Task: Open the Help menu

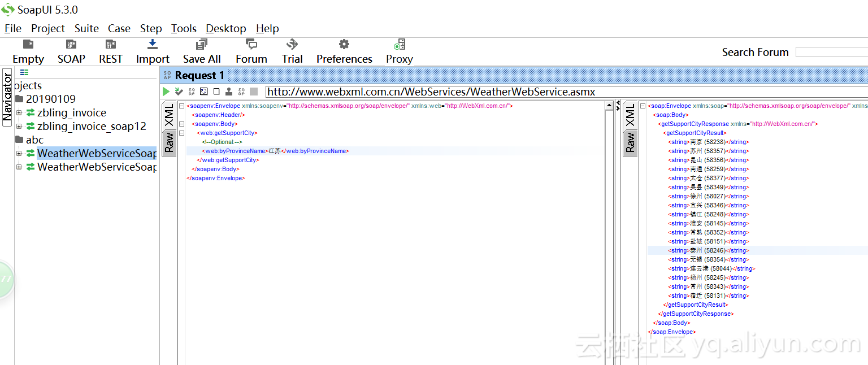Action: pos(267,28)
